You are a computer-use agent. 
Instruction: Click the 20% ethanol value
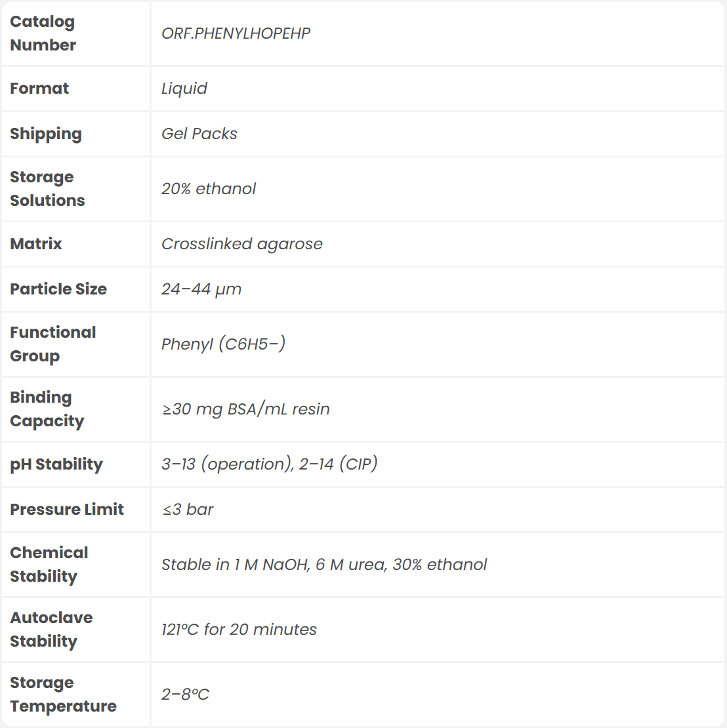coord(209,189)
